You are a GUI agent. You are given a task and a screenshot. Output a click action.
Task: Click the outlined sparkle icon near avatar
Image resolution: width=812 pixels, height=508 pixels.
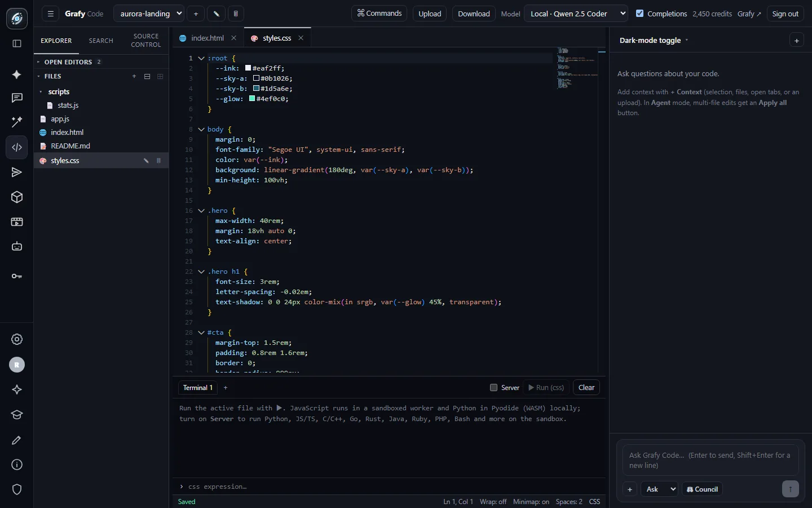pyautogui.click(x=17, y=389)
